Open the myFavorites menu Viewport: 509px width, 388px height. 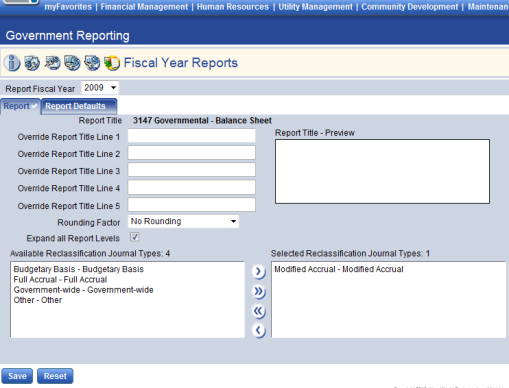[x=68, y=7]
